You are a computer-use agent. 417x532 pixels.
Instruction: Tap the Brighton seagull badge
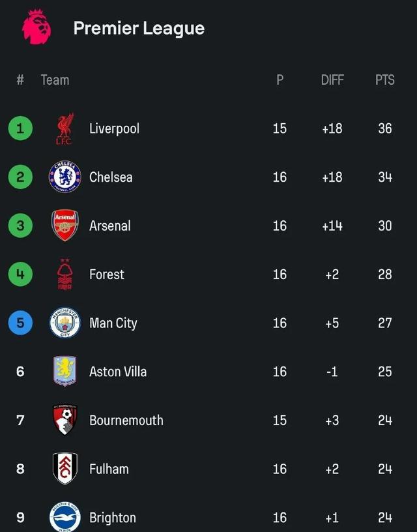65,517
